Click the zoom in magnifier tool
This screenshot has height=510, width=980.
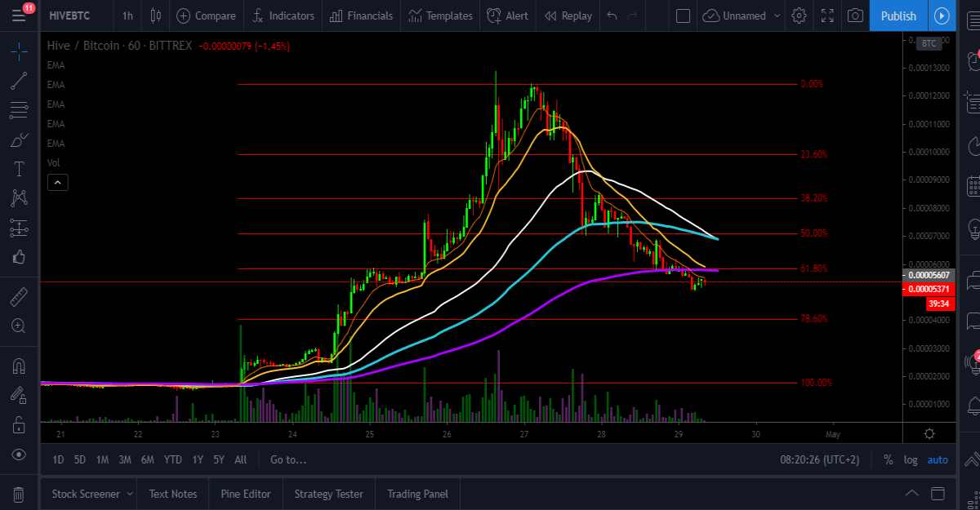(19, 326)
